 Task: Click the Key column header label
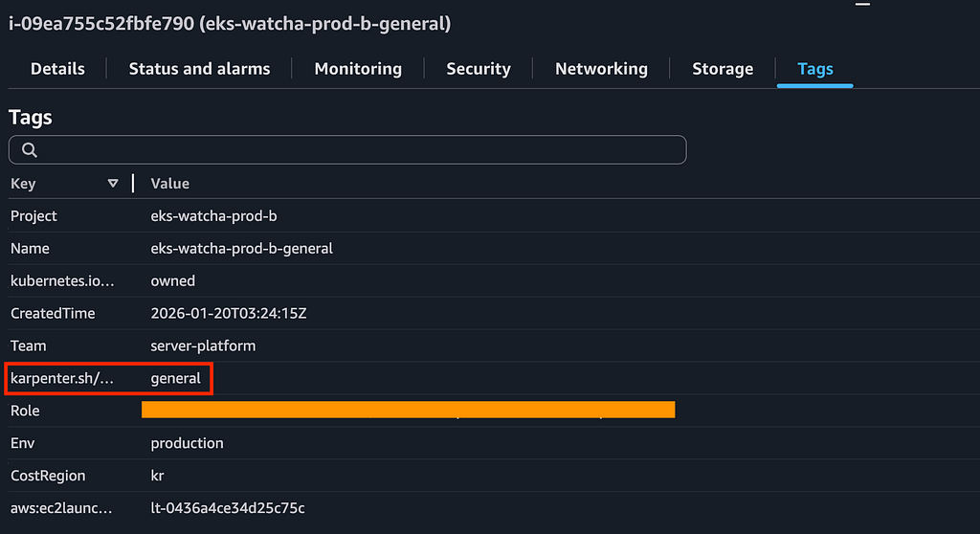(23, 184)
